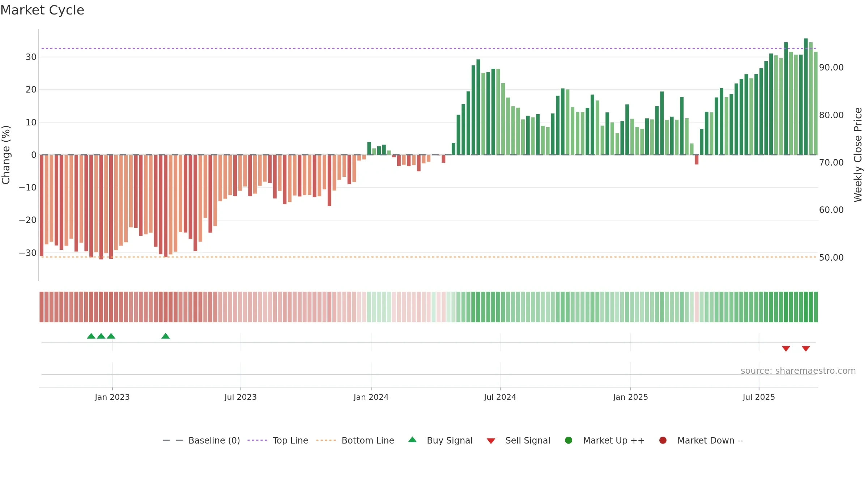
Task: Click the Market Cycle chart title
Action: tap(42, 10)
